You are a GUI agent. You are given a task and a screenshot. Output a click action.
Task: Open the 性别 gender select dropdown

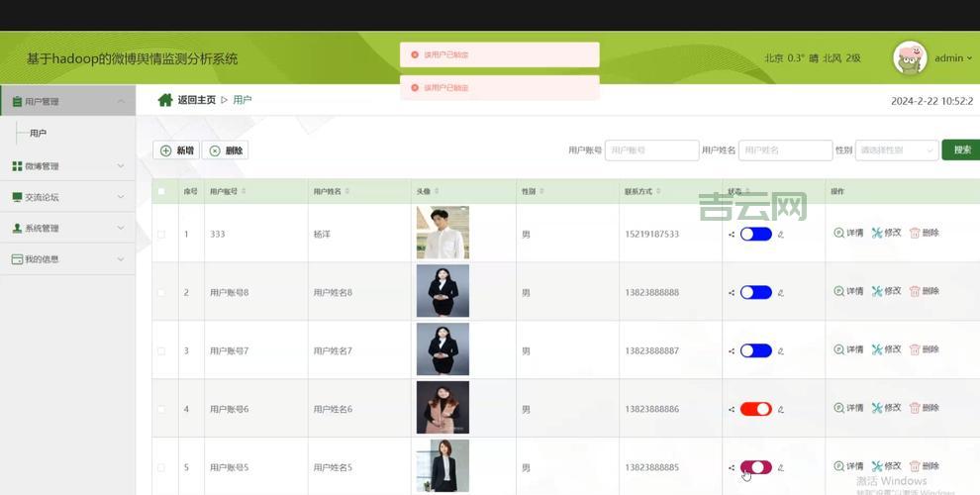(x=896, y=150)
